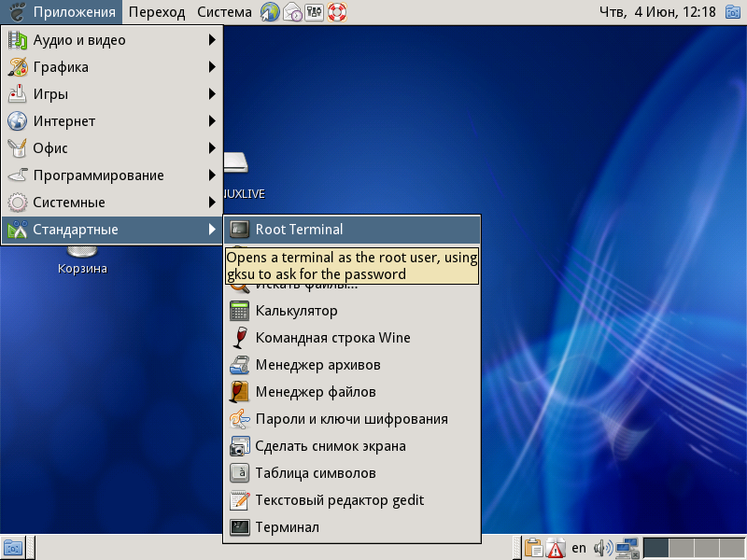Select Сделать снимок экрана
Screen dimensions: 747x560
point(352,447)
